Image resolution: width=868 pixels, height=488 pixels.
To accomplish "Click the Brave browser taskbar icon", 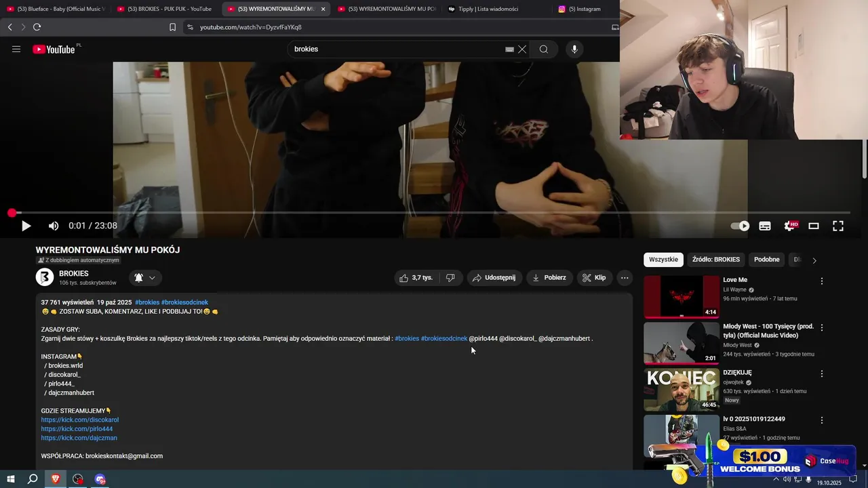I will coord(56,479).
